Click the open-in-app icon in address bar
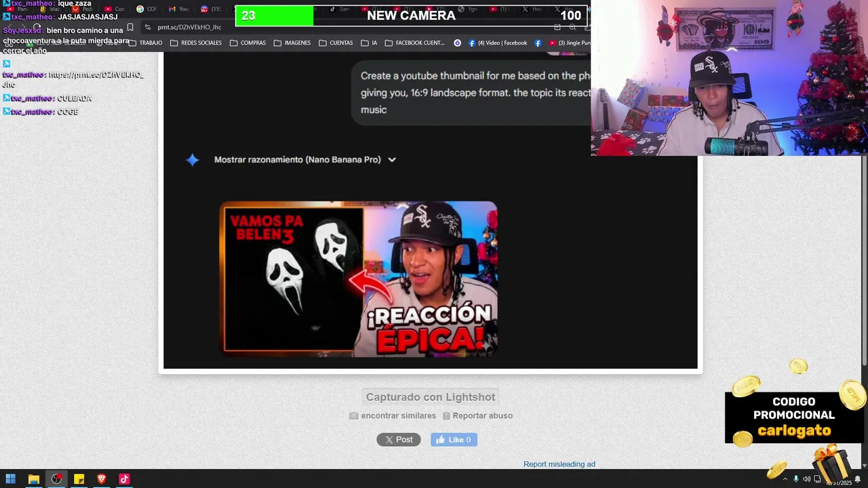This screenshot has width=868, height=488. [x=557, y=27]
